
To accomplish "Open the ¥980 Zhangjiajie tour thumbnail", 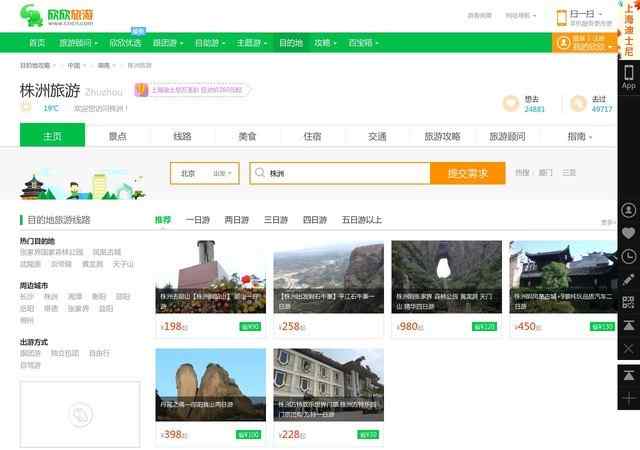I will [447, 277].
